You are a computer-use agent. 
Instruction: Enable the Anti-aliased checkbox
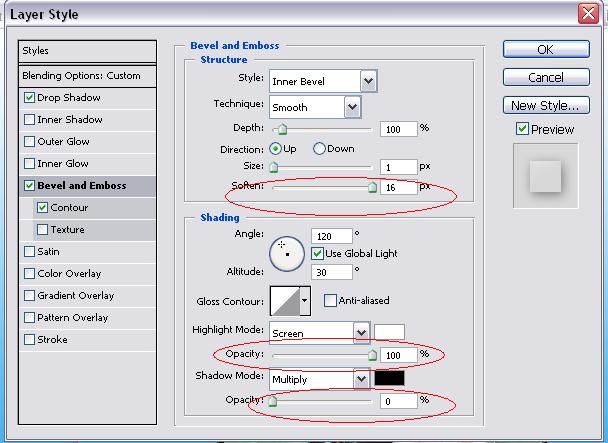pyautogui.click(x=330, y=300)
